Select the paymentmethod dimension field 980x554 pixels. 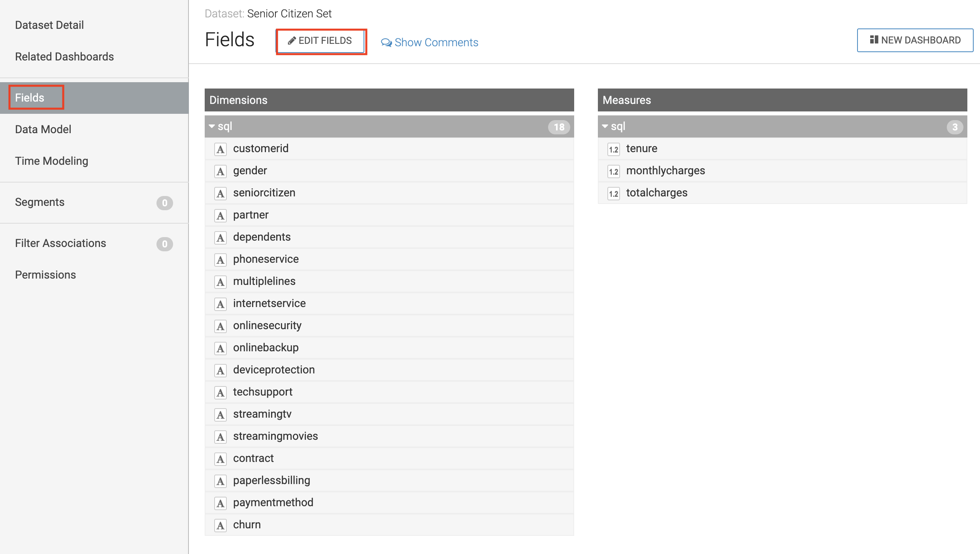click(273, 502)
